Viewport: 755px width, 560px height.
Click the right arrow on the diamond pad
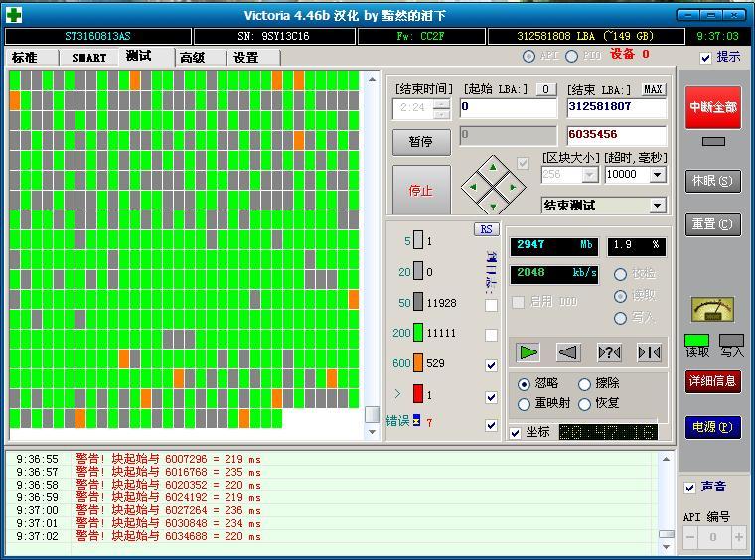(513, 187)
